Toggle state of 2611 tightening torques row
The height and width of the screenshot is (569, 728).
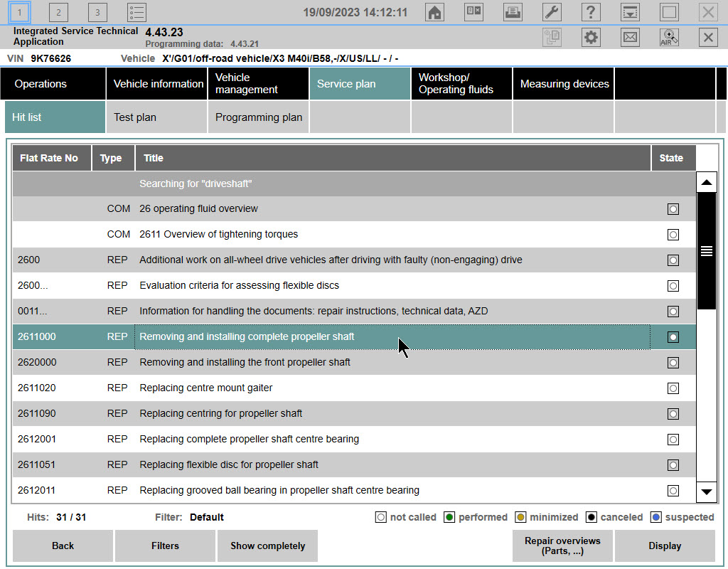coord(673,235)
